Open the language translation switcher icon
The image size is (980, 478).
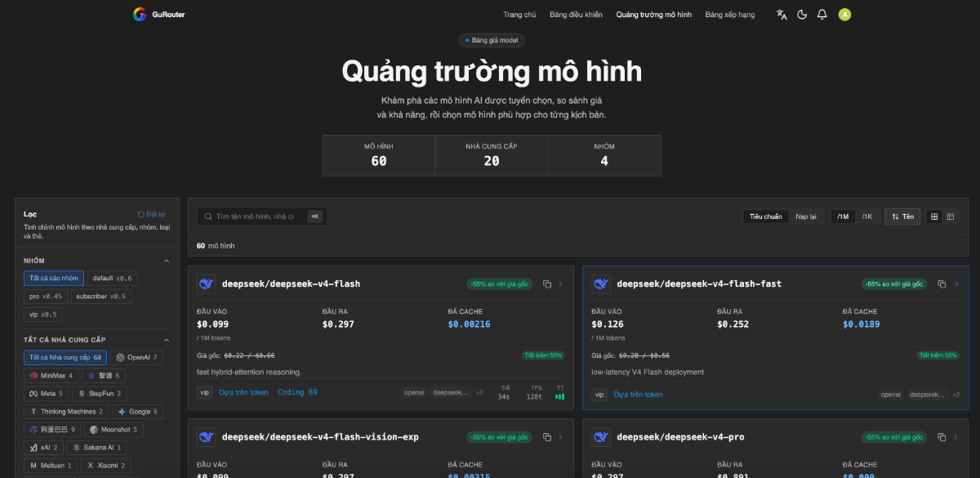(x=782, y=15)
